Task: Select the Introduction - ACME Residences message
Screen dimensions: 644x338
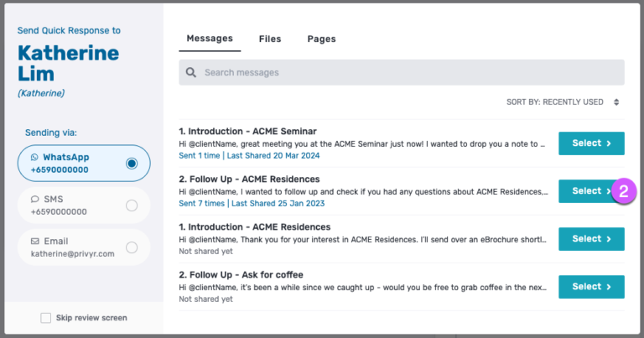Action: click(x=591, y=239)
